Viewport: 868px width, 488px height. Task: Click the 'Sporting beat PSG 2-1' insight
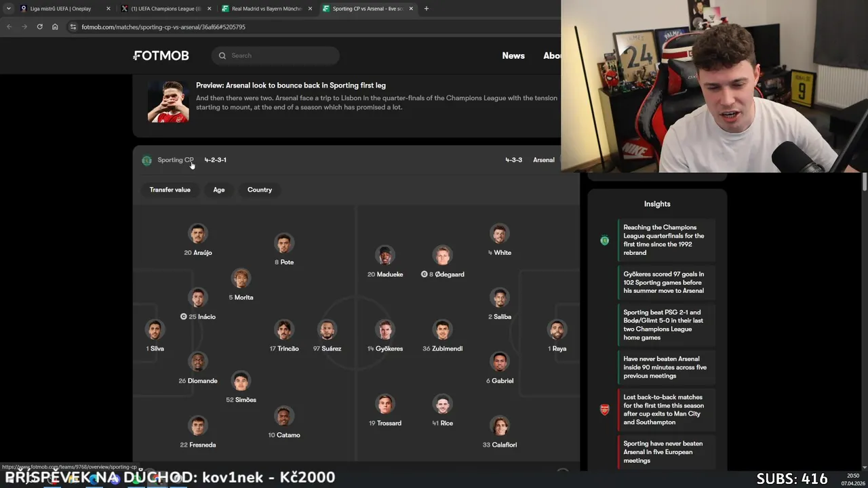pyautogui.click(x=666, y=325)
